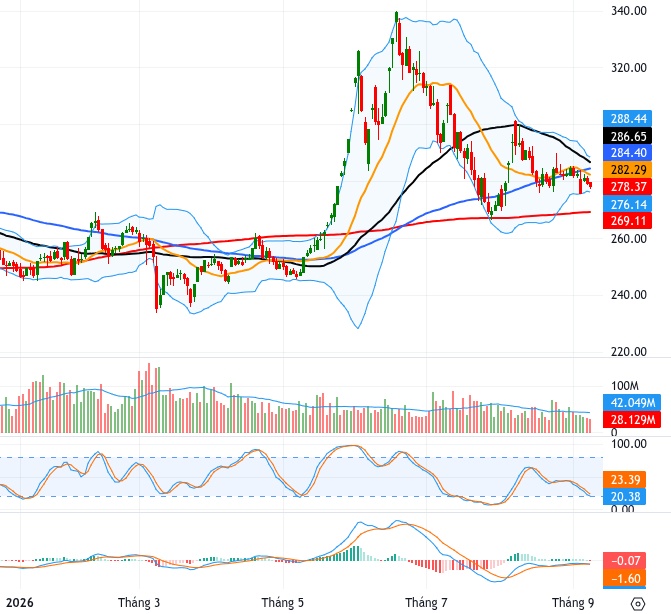
Task: Select the blue 284.40 price label
Action: [x=627, y=153]
